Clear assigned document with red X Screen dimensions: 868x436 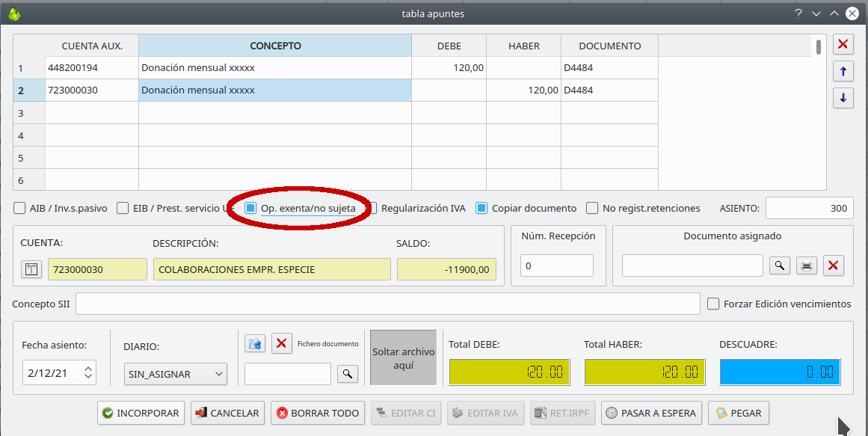833,266
